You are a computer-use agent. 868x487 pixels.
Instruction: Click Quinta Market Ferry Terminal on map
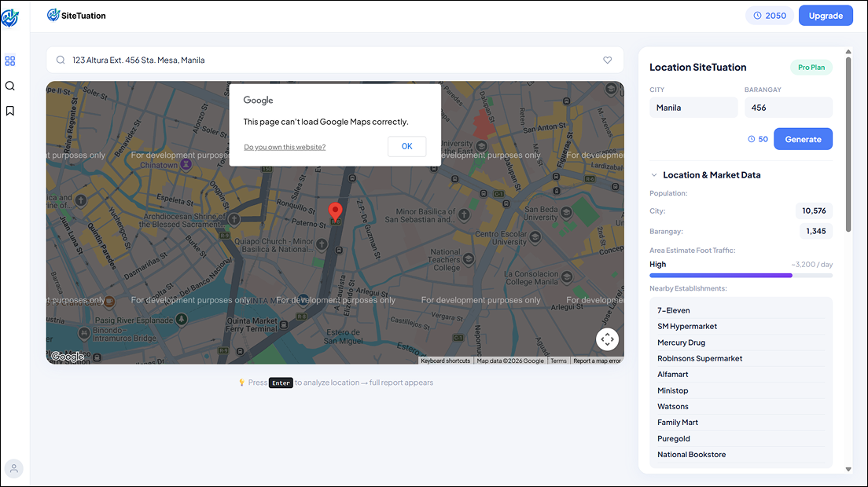coord(252,325)
